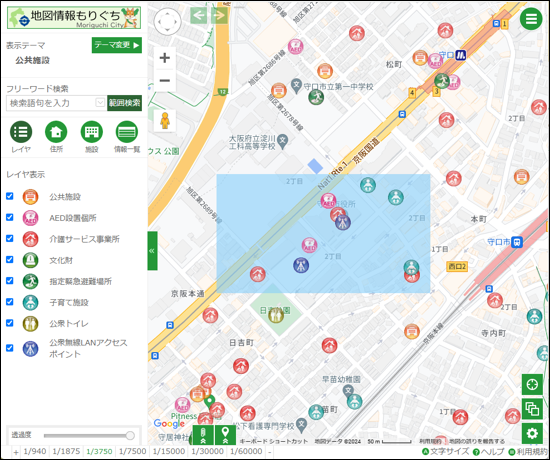The image size is (550, 460).
Task: Click the 文化財 legend icon
Action: coord(31,260)
